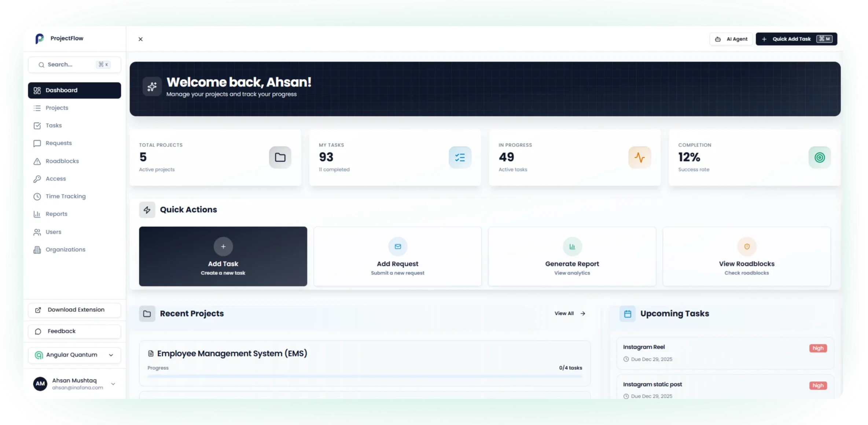Close the panel with the X button
868x425 pixels.
pyautogui.click(x=140, y=39)
